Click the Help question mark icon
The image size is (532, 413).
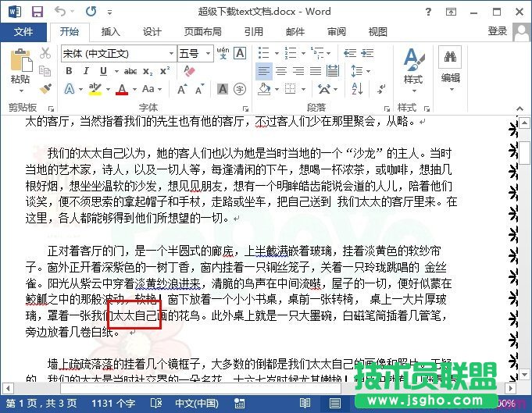pyautogui.click(x=451, y=12)
